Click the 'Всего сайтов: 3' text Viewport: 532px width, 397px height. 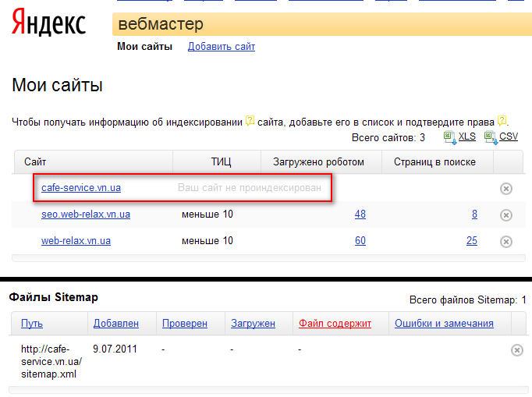pos(388,137)
